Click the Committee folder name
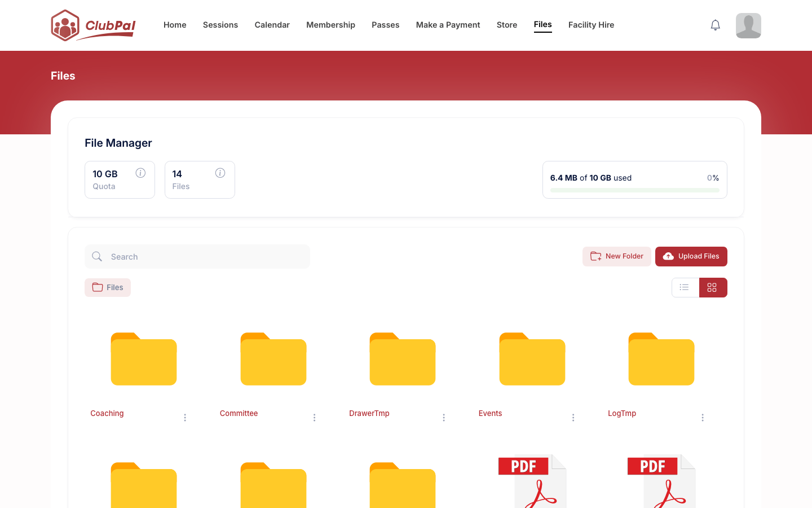 (239, 413)
